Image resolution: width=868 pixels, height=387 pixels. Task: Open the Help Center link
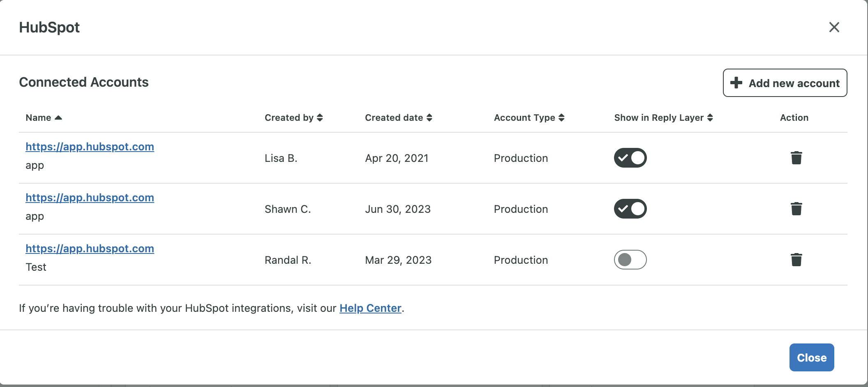click(x=370, y=308)
